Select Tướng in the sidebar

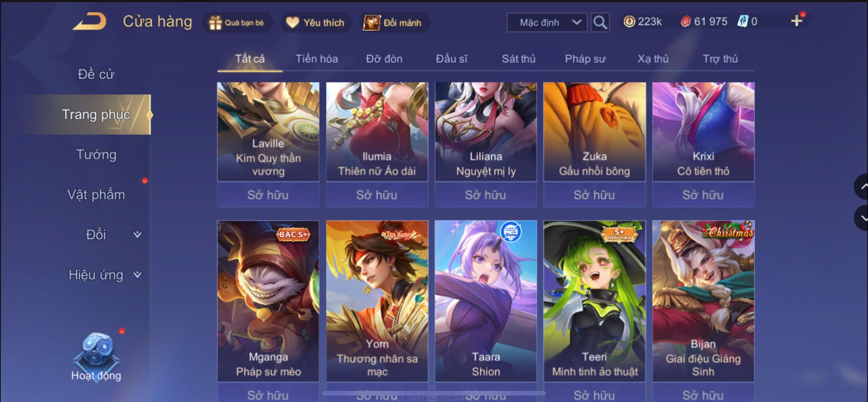coord(96,154)
